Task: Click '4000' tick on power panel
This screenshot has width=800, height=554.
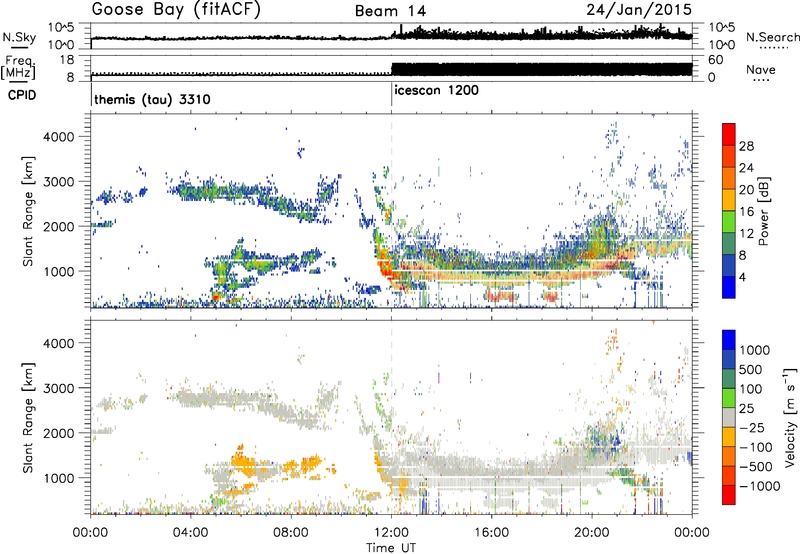Action: pyautogui.click(x=59, y=137)
